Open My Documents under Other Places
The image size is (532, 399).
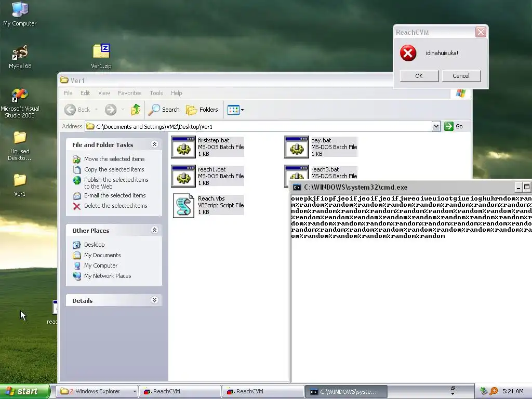(102, 255)
